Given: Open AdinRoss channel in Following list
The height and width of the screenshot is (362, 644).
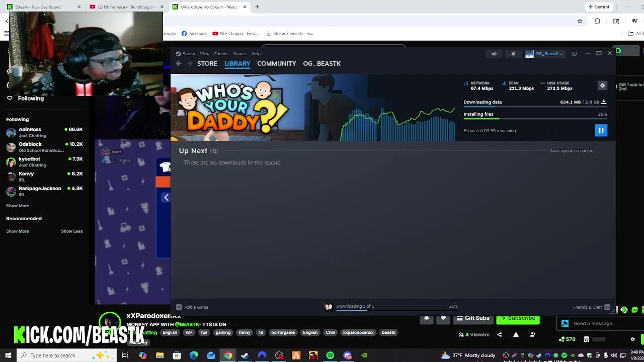Looking at the screenshot, I should click(x=44, y=132).
